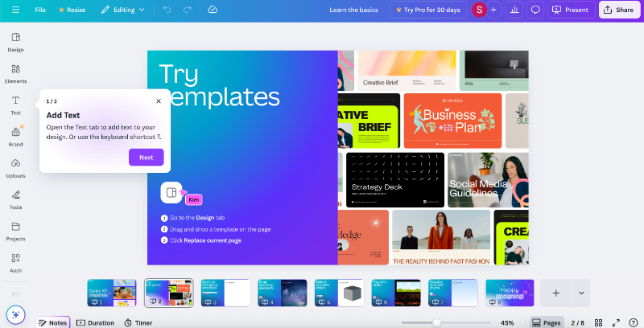Open the hamburger main menu
The height and width of the screenshot is (328, 644).
point(15,10)
